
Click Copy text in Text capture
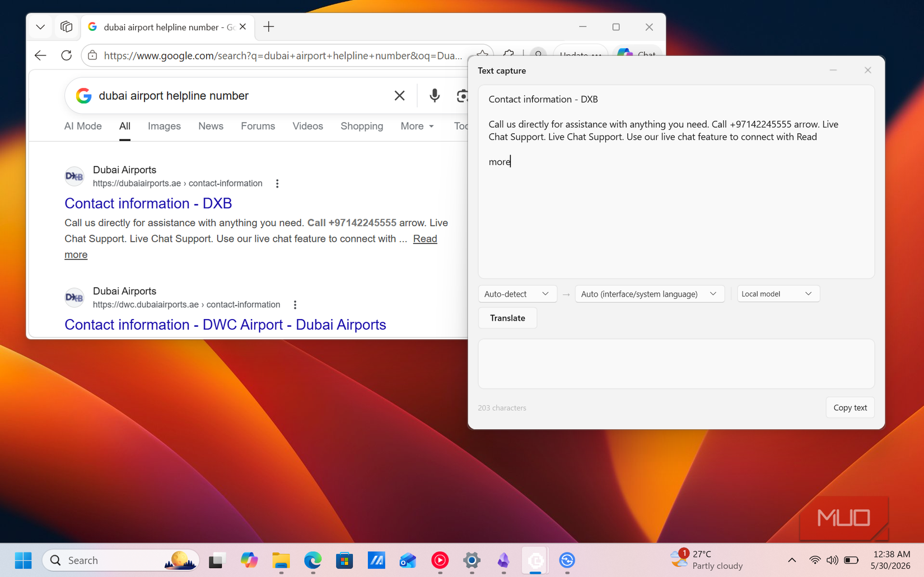click(x=850, y=407)
